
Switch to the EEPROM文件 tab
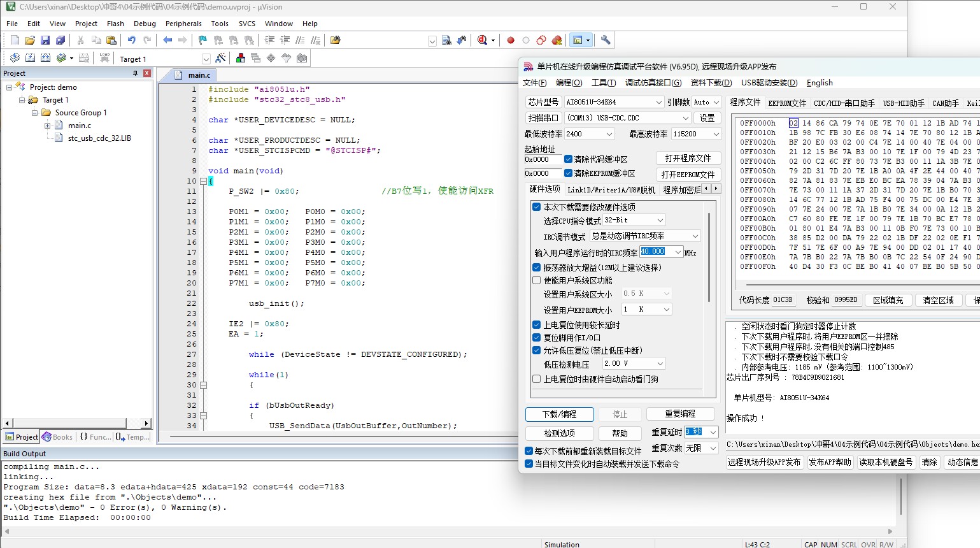pos(787,103)
